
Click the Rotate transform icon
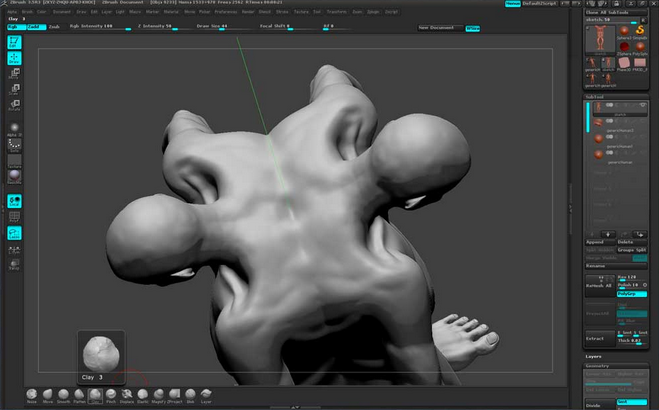(x=15, y=104)
